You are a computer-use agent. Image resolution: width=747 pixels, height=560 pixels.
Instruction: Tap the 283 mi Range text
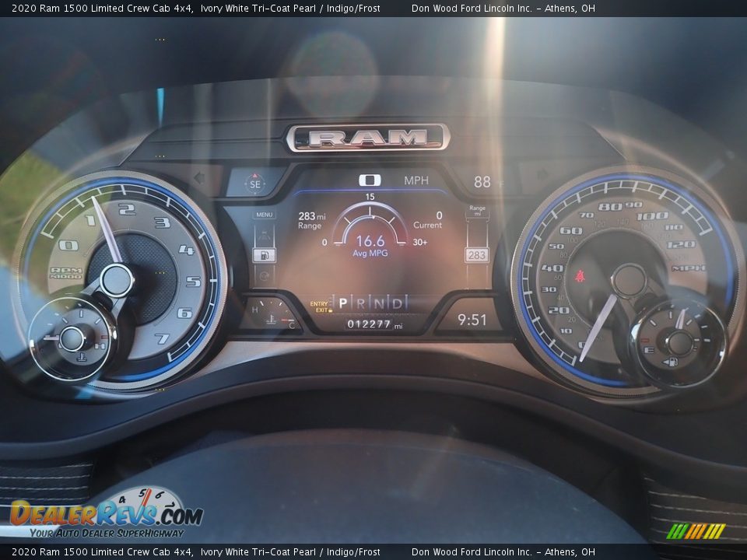pyautogui.click(x=311, y=220)
